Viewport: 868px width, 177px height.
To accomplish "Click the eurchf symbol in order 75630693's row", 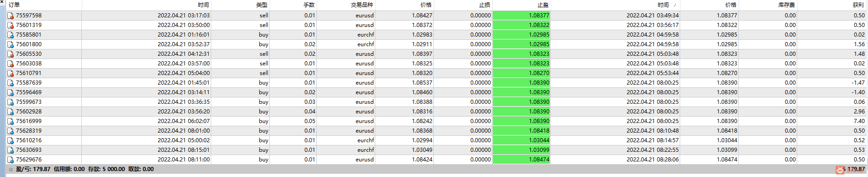I will tap(366, 150).
